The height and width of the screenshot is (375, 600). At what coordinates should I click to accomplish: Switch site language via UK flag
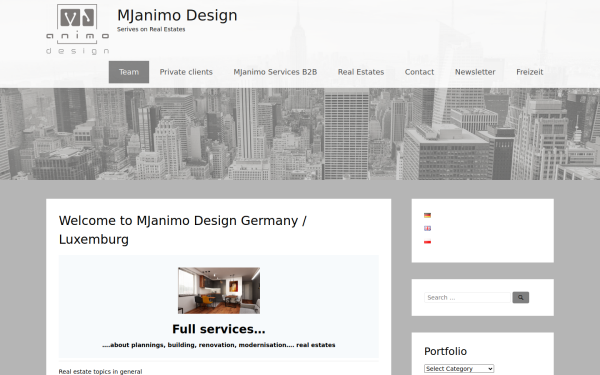pyautogui.click(x=427, y=228)
